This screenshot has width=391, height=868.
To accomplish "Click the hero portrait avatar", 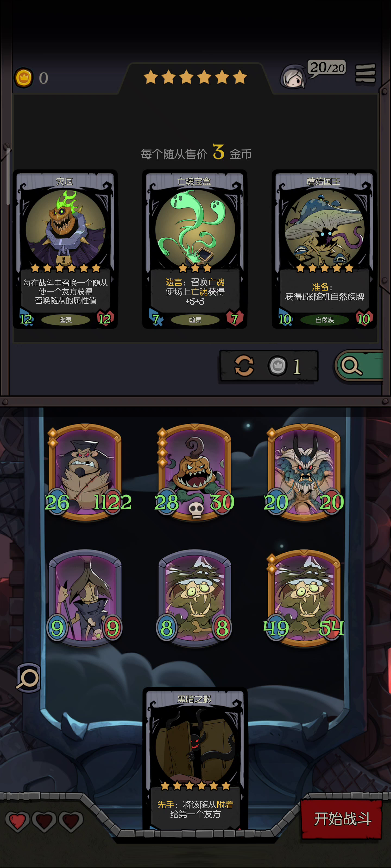I will tap(293, 77).
